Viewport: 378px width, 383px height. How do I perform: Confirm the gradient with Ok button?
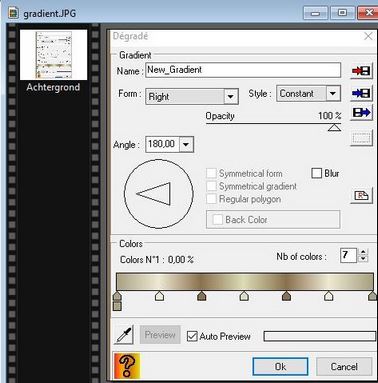pyautogui.click(x=280, y=367)
